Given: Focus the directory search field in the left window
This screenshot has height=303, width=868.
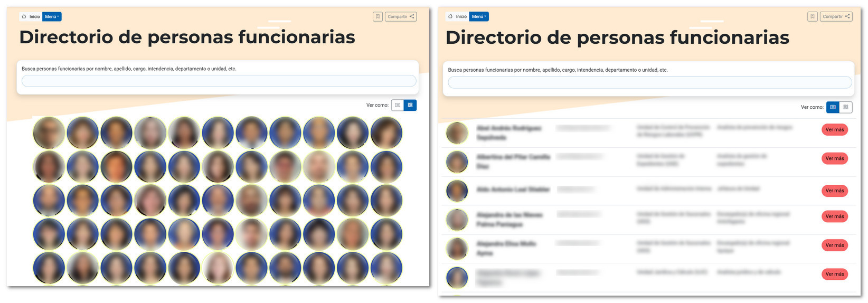Looking at the screenshot, I should coord(219,81).
